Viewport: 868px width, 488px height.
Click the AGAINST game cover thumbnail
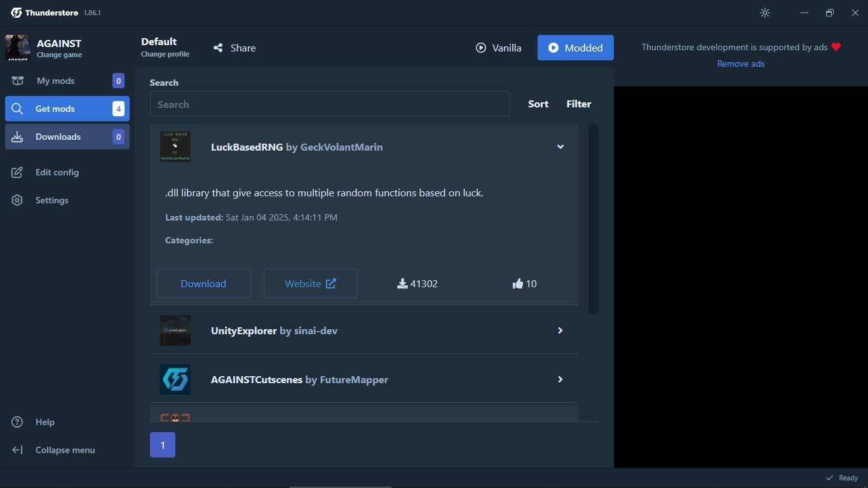tap(17, 48)
